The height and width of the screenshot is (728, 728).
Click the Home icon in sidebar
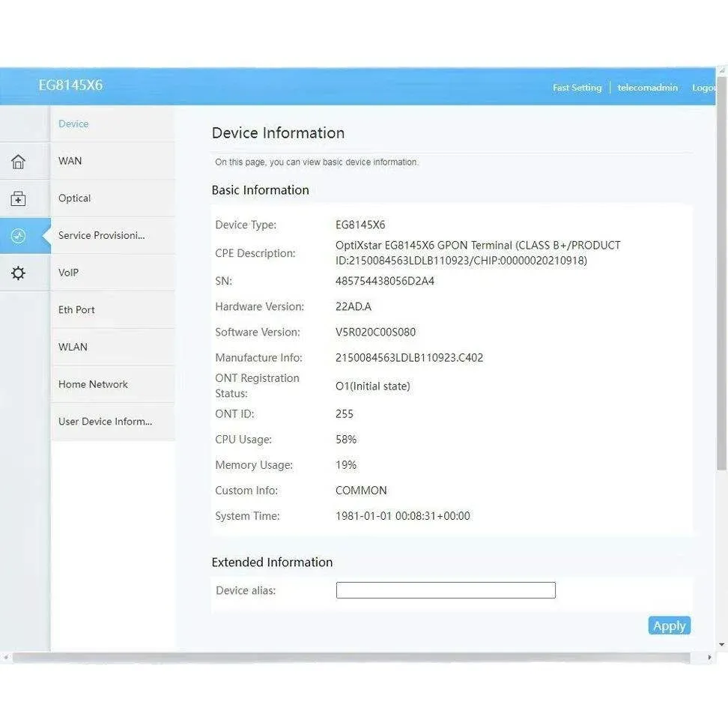coord(18,161)
